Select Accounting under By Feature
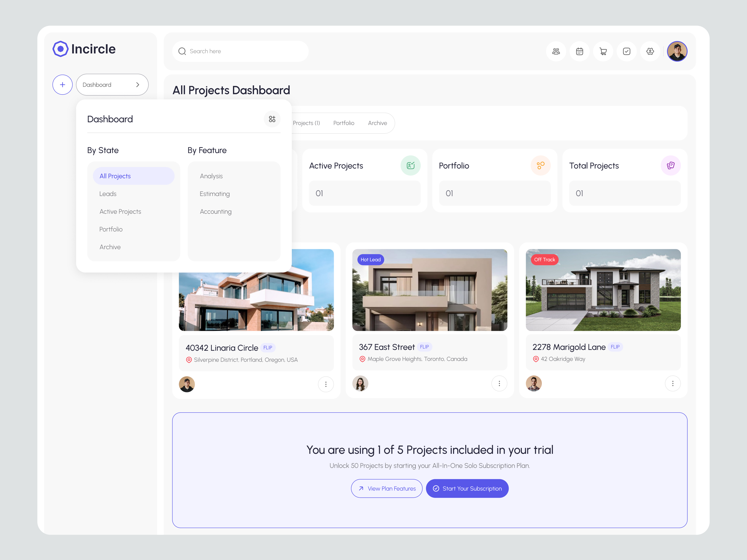This screenshot has width=747, height=560. [215, 211]
